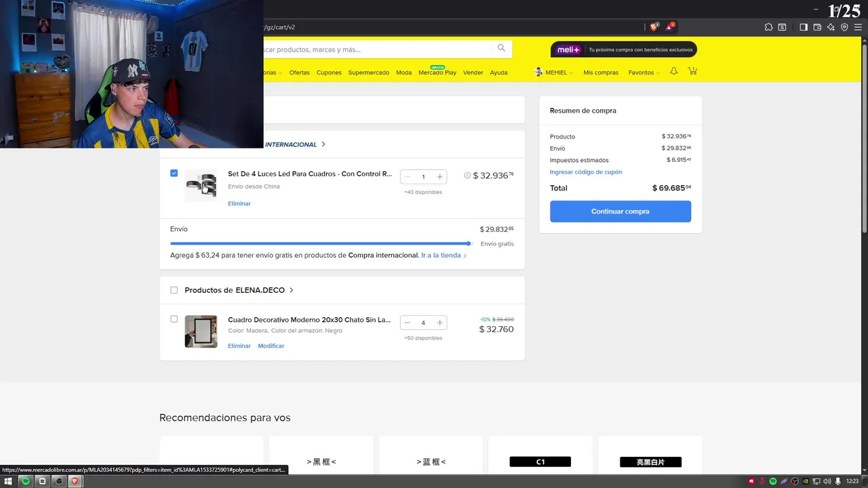Click the Spotify tray icon
The width and height of the screenshot is (868, 488).
(x=773, y=481)
